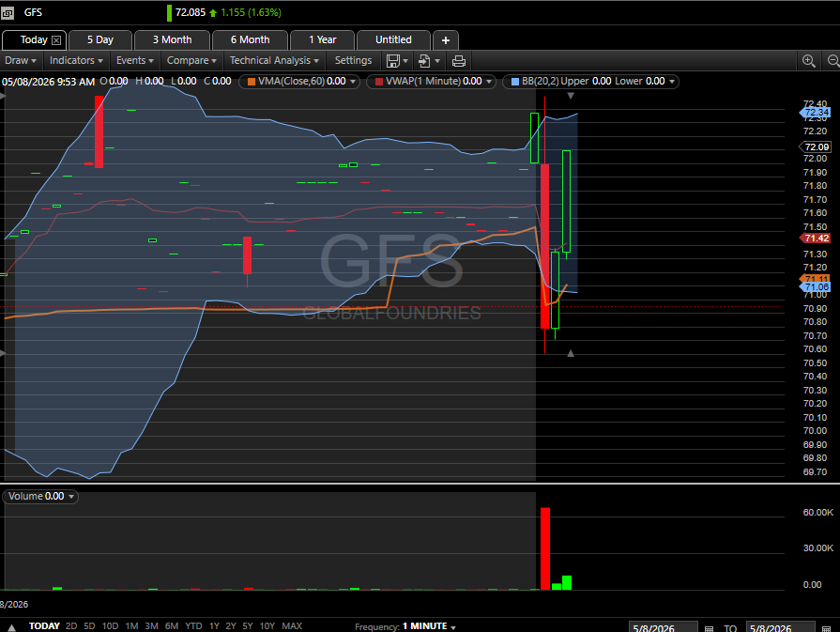Viewport: 840px width, 632px height.
Task: Switch to the 3 Month tab
Action: click(x=172, y=39)
